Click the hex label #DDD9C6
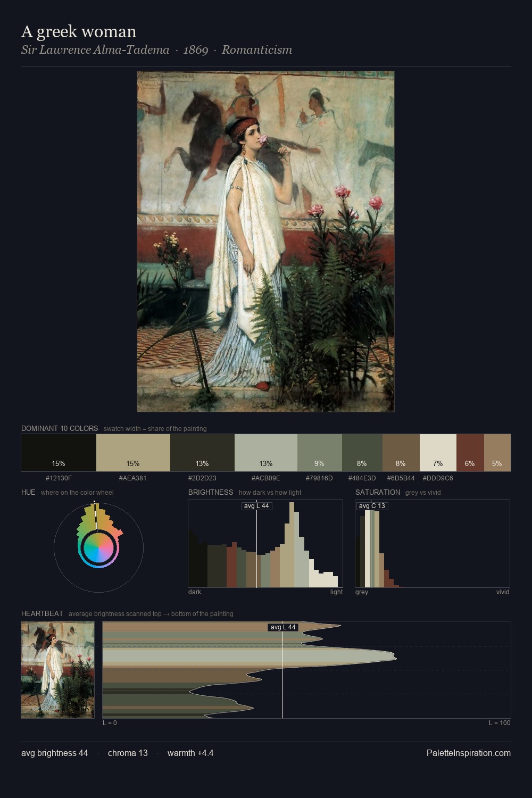Viewport: 532px width, 798px height. point(438,478)
